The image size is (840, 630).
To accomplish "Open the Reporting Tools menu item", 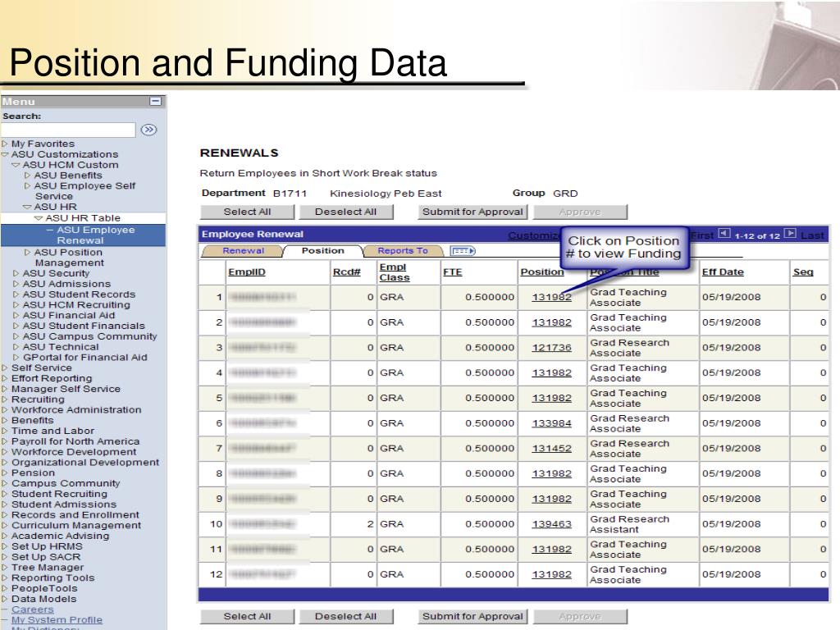I will click(x=53, y=578).
